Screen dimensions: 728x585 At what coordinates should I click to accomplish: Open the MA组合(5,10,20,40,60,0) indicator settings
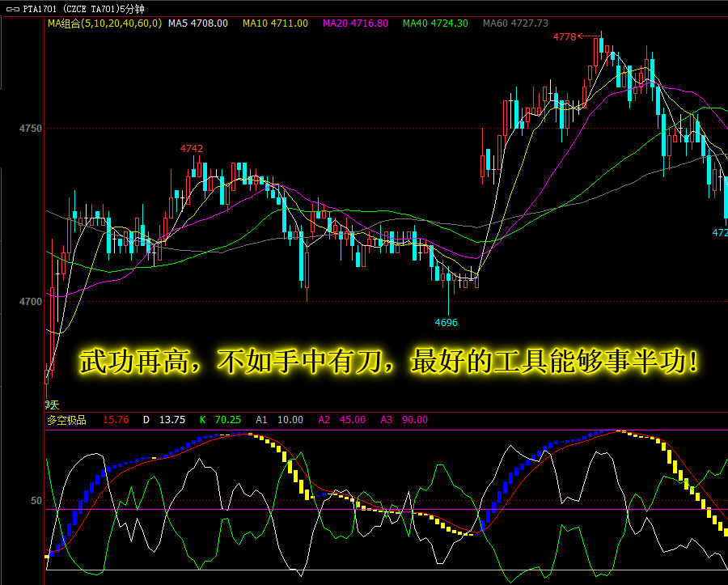point(104,23)
